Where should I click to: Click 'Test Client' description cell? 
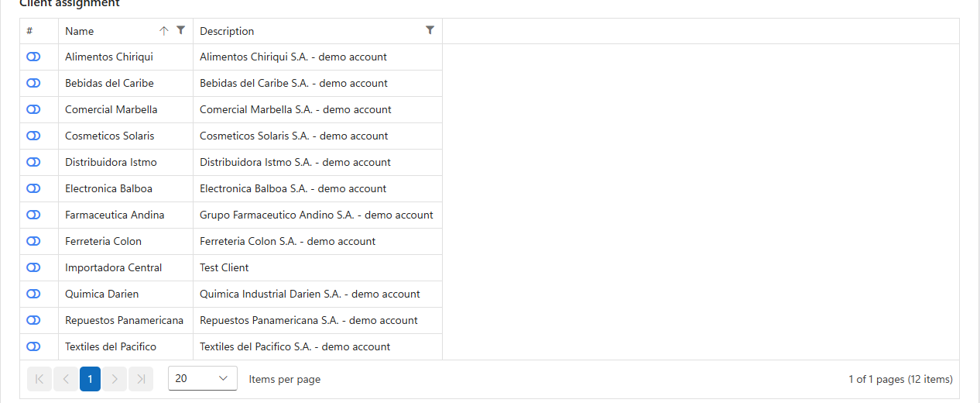click(318, 267)
